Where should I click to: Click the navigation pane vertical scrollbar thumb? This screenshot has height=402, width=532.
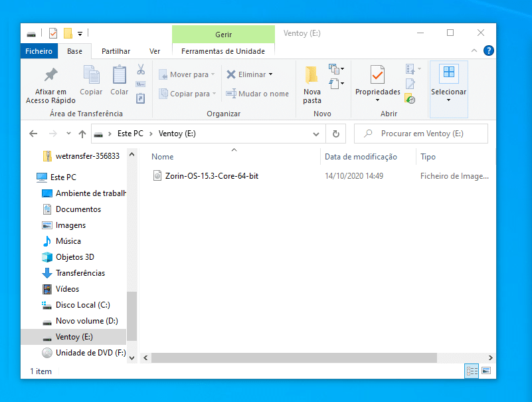(132, 316)
